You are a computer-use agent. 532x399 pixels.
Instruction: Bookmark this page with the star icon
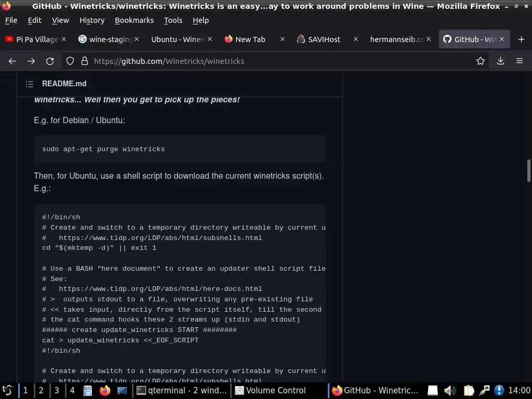point(481,61)
